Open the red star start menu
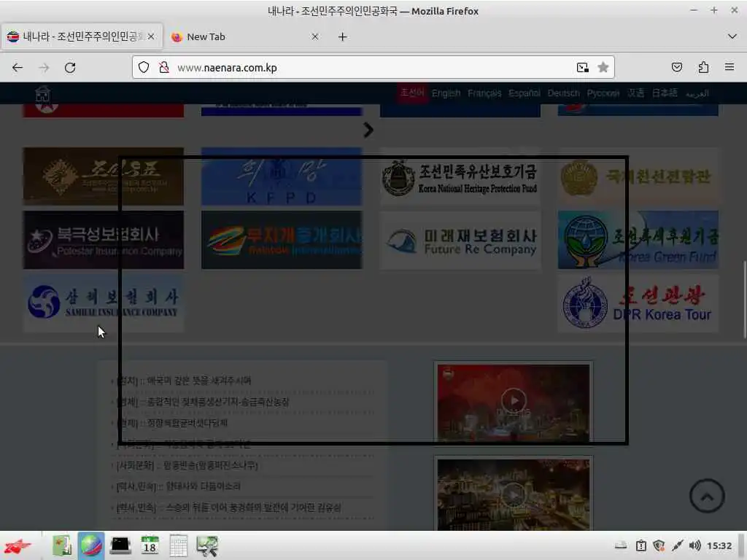 click(18, 545)
